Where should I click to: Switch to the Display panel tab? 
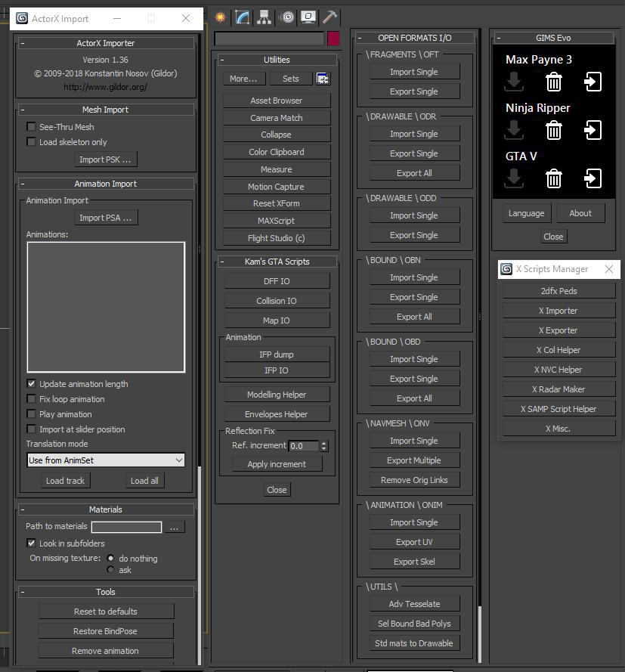(308, 17)
